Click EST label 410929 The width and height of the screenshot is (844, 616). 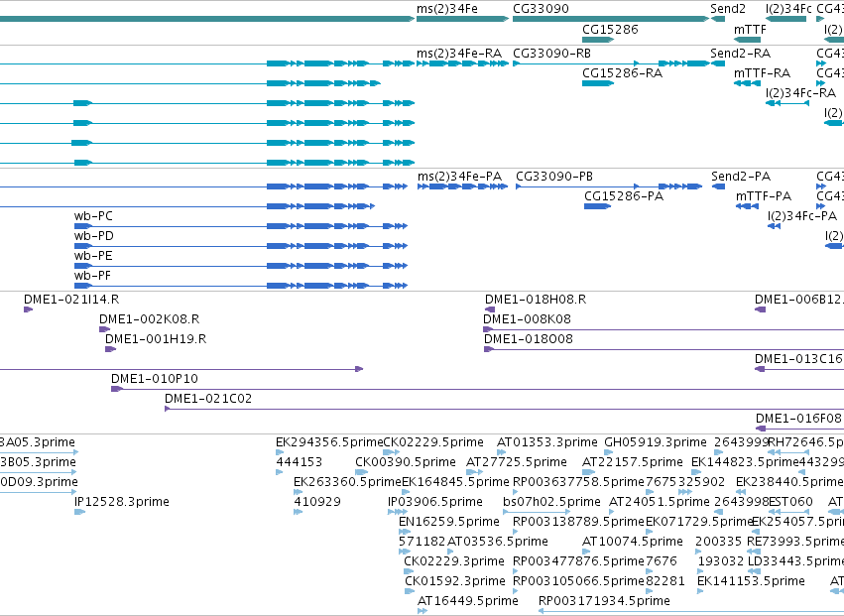(317, 502)
